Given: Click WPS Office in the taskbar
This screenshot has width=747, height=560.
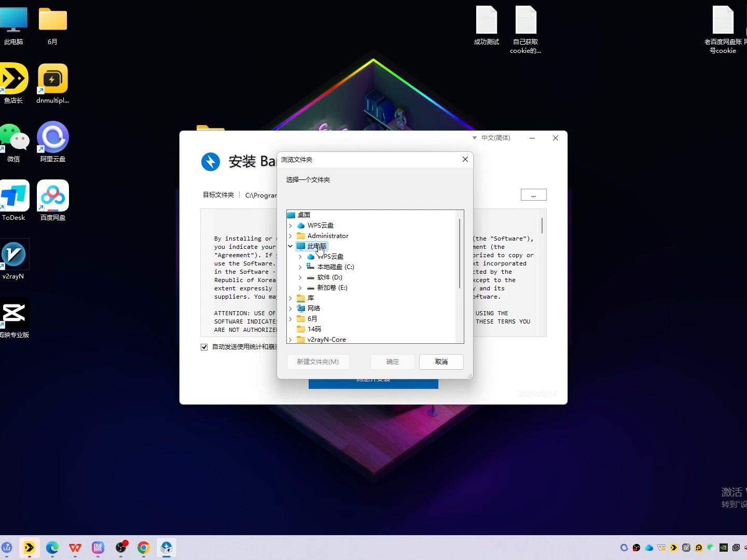Looking at the screenshot, I should coord(75,548).
